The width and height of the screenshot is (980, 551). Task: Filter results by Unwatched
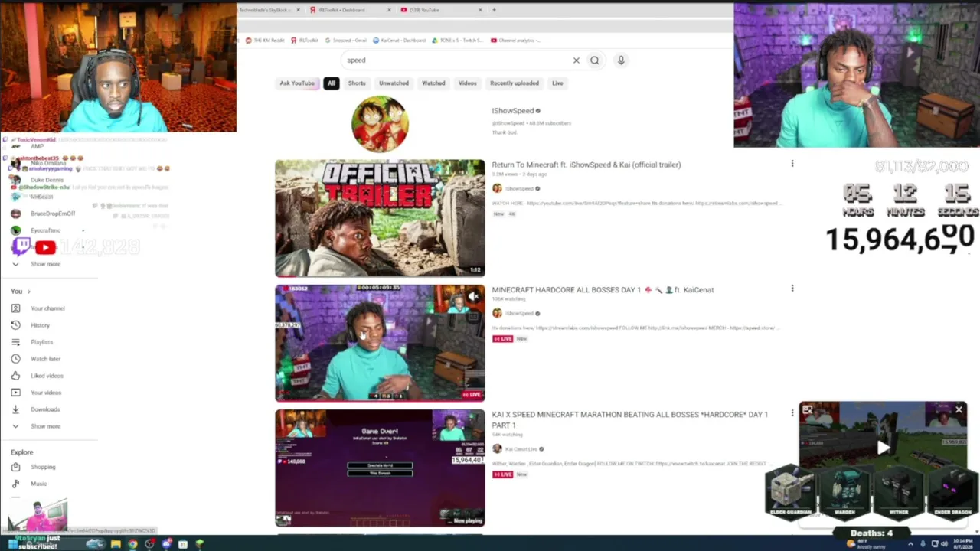point(394,83)
